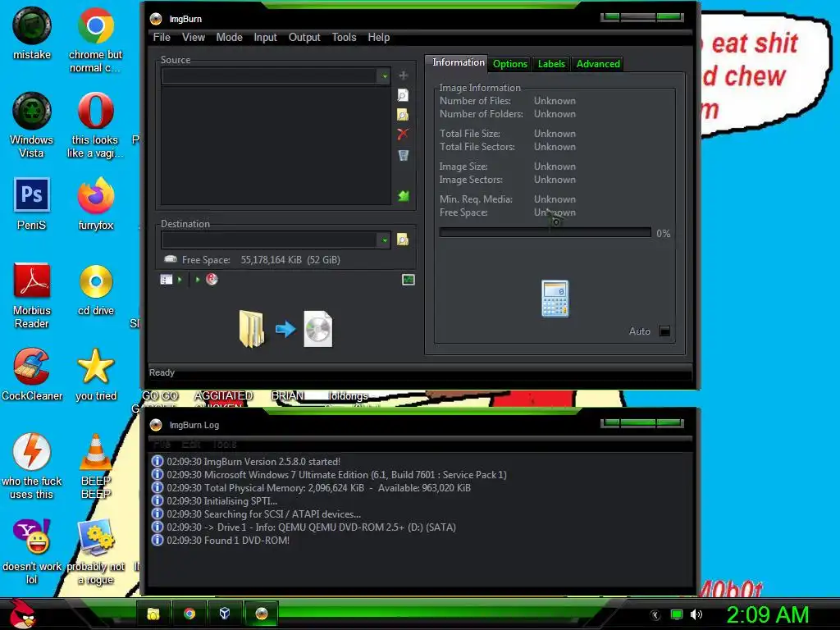Browse for a folder icon next to Source list
Image resolution: width=840 pixels, height=630 pixels.
pyautogui.click(x=403, y=115)
